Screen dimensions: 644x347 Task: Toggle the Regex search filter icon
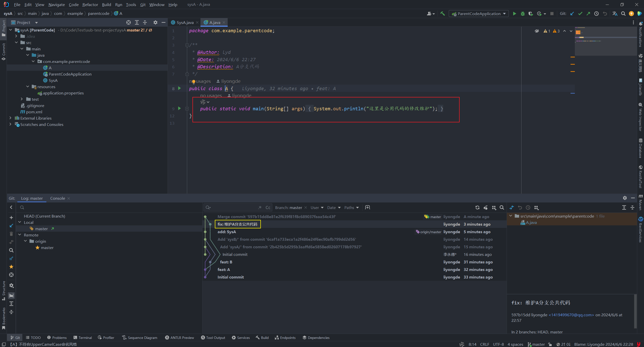tap(258, 207)
